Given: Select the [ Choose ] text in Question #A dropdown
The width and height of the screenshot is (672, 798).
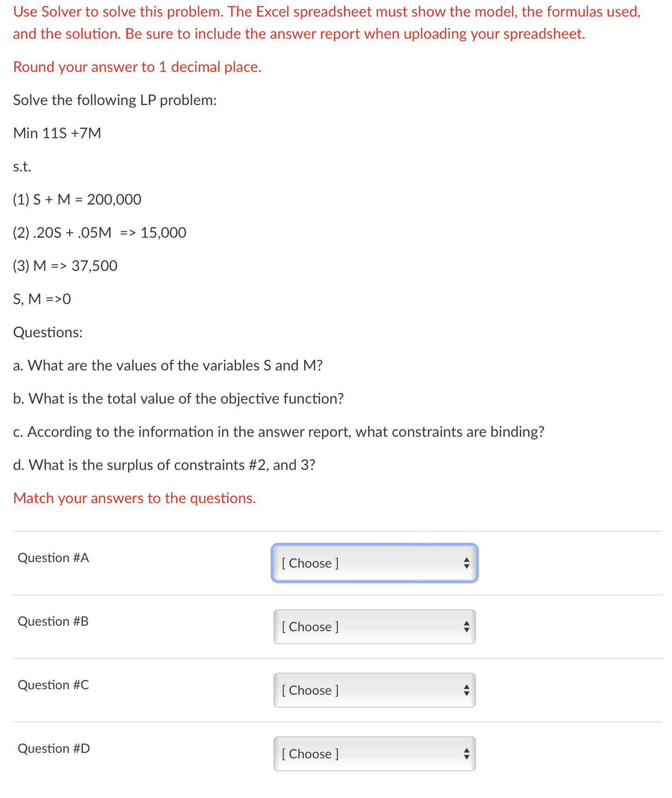Looking at the screenshot, I should coord(310,563).
